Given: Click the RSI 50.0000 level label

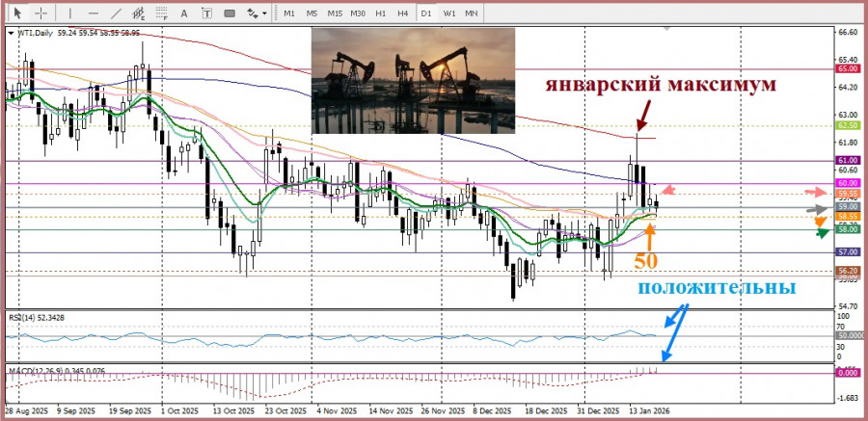Looking at the screenshot, I should [849, 336].
